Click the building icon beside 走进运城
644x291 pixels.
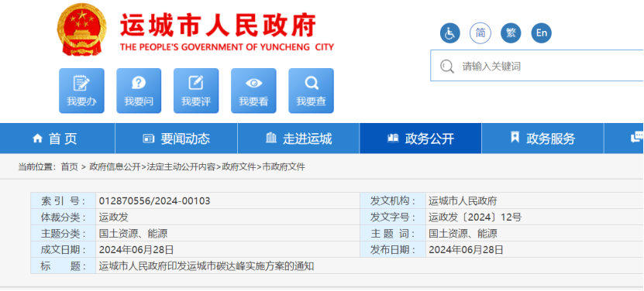point(271,138)
